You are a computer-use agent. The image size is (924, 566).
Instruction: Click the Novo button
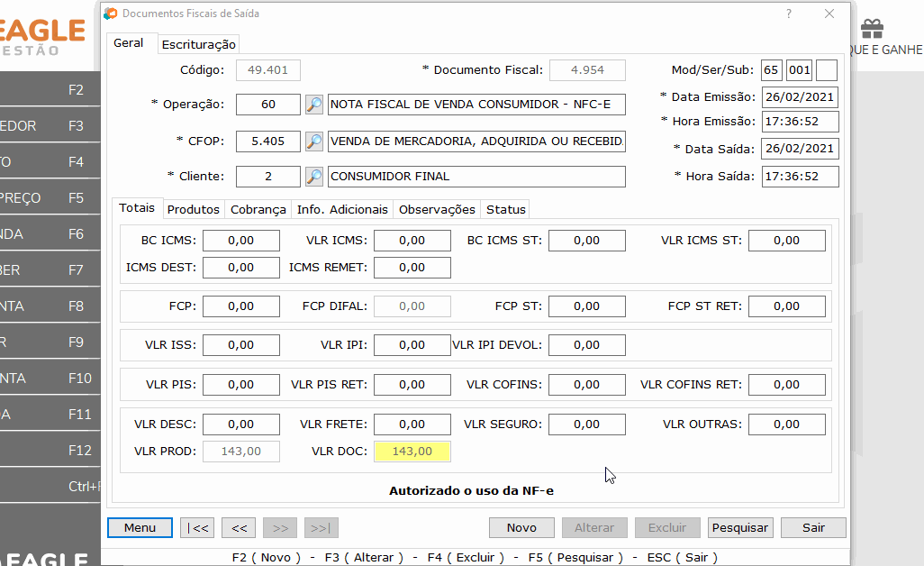pyautogui.click(x=521, y=527)
